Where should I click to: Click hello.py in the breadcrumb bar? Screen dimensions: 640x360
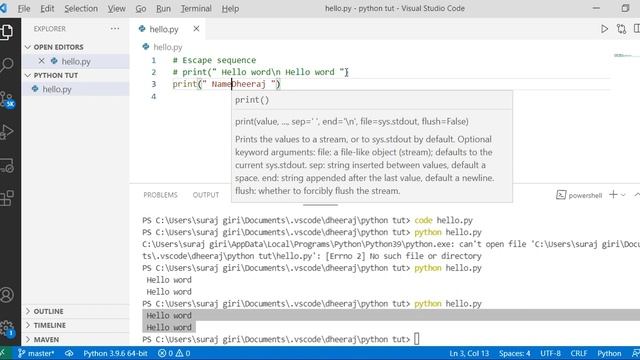(x=167, y=47)
